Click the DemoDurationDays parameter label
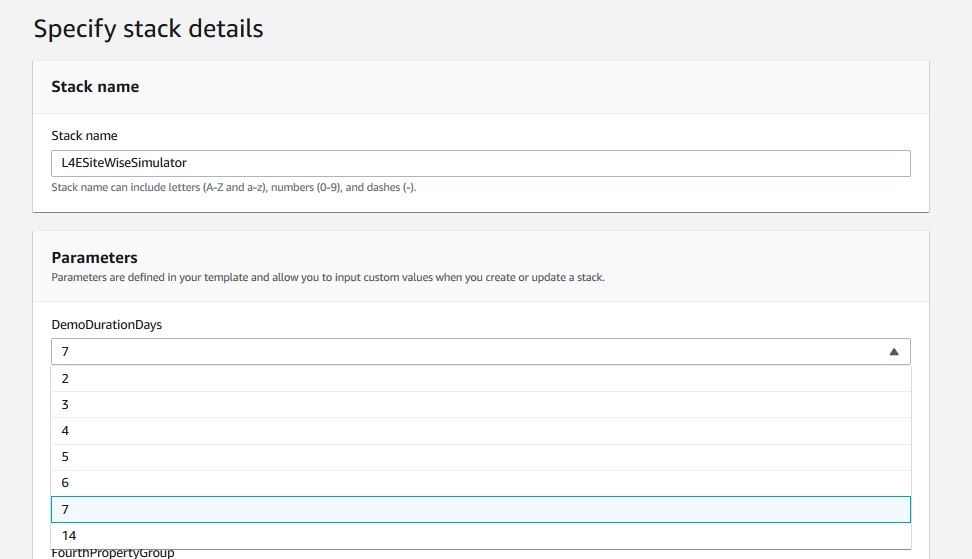Screen dimensions: 972x559 point(107,325)
